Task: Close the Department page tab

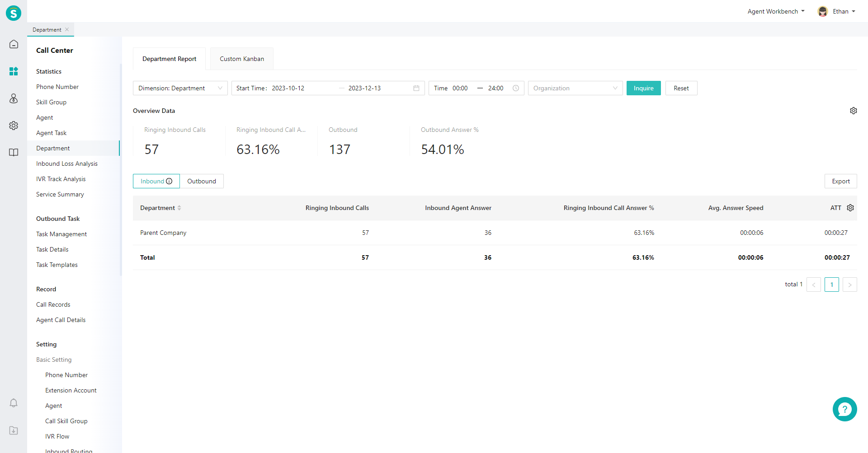Action: (x=67, y=29)
